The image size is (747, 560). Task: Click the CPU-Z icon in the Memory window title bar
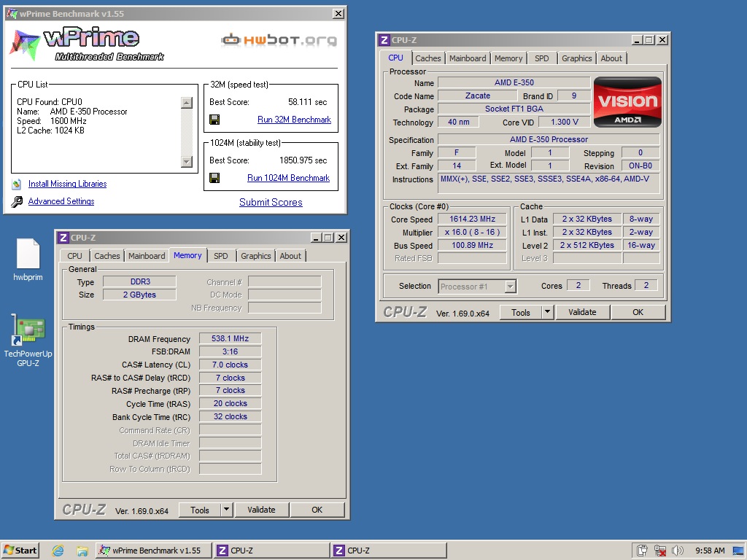63,237
